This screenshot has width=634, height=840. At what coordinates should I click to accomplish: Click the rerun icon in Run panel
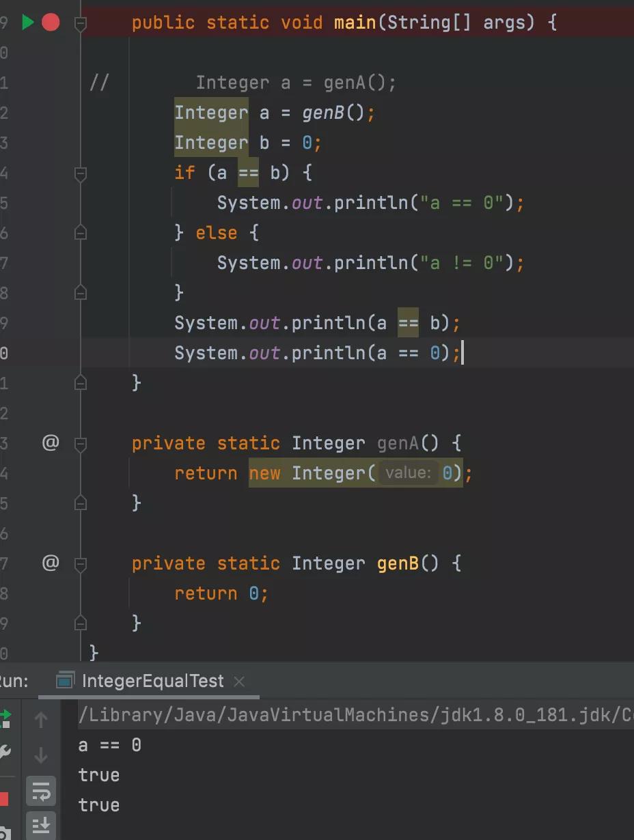5,719
